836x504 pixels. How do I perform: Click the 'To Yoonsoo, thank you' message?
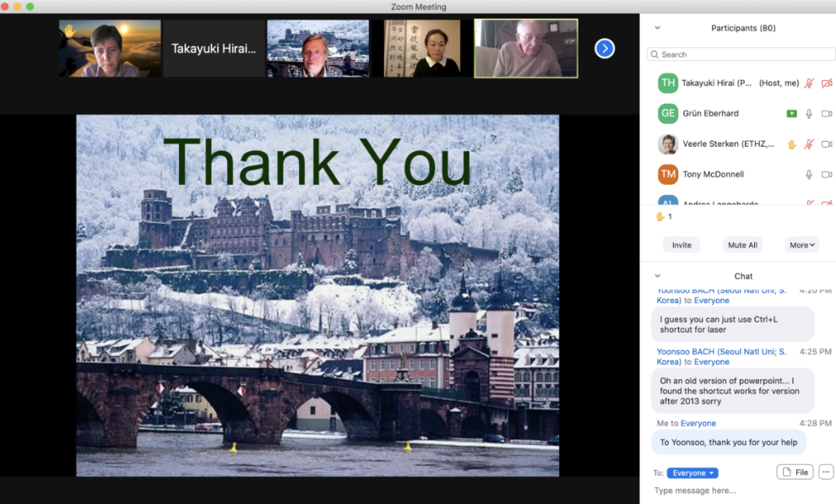click(728, 442)
